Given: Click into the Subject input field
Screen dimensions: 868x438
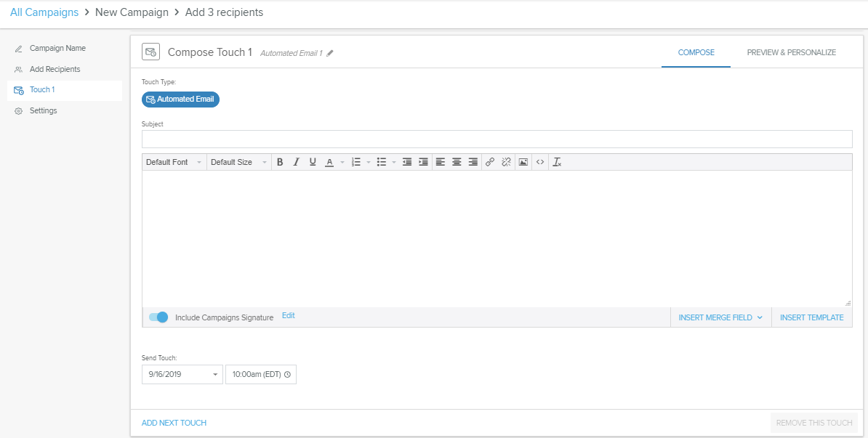Looking at the screenshot, I should (497, 139).
